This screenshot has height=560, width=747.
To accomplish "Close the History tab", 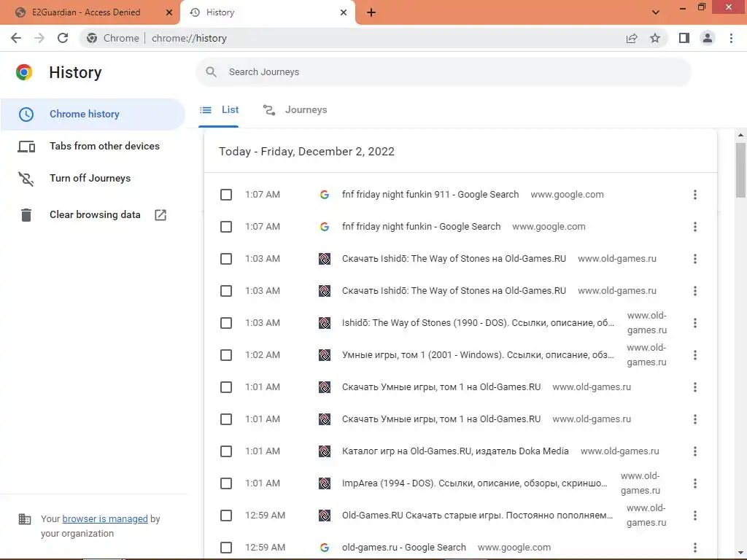I will (344, 12).
